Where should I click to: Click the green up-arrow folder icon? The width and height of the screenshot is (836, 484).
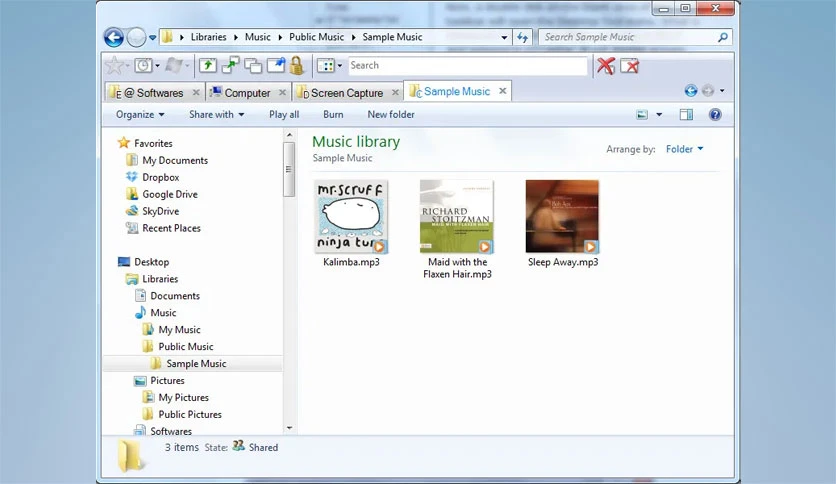(208, 66)
